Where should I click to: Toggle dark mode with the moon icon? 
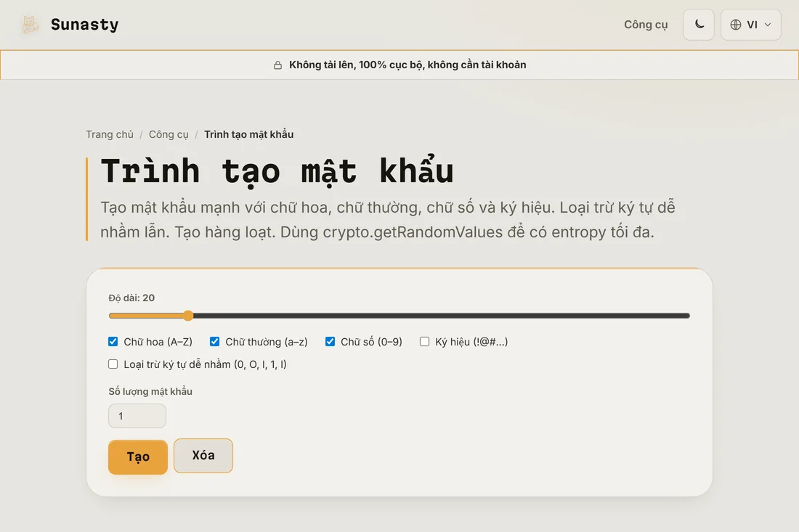point(699,25)
